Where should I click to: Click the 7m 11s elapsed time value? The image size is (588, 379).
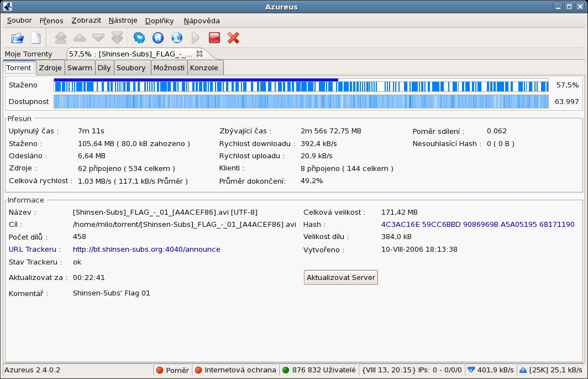point(91,131)
